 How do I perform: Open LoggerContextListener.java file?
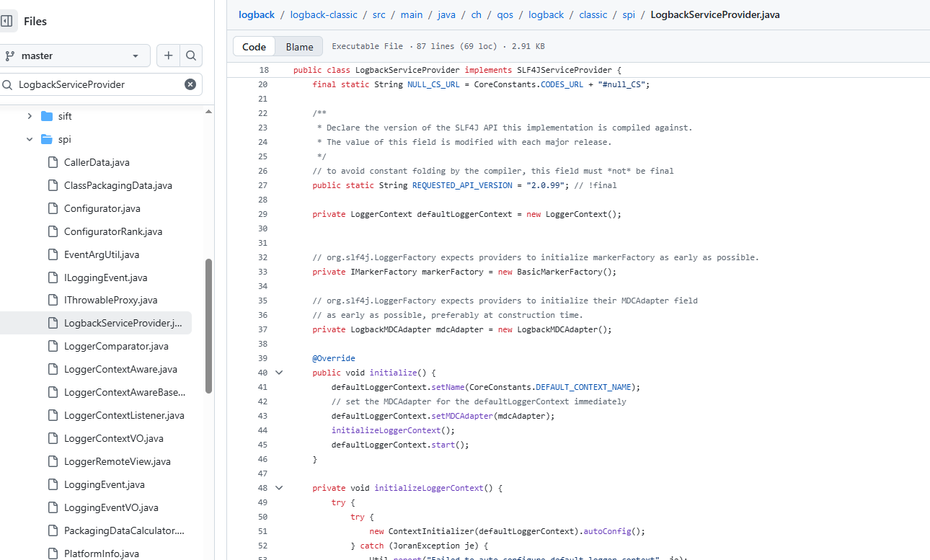pos(124,415)
